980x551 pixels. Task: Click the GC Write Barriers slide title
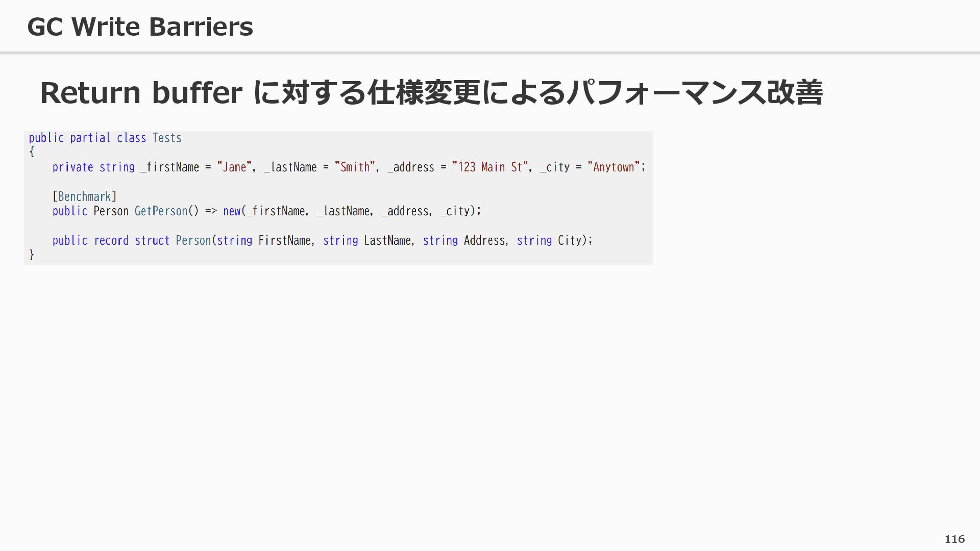[x=140, y=27]
